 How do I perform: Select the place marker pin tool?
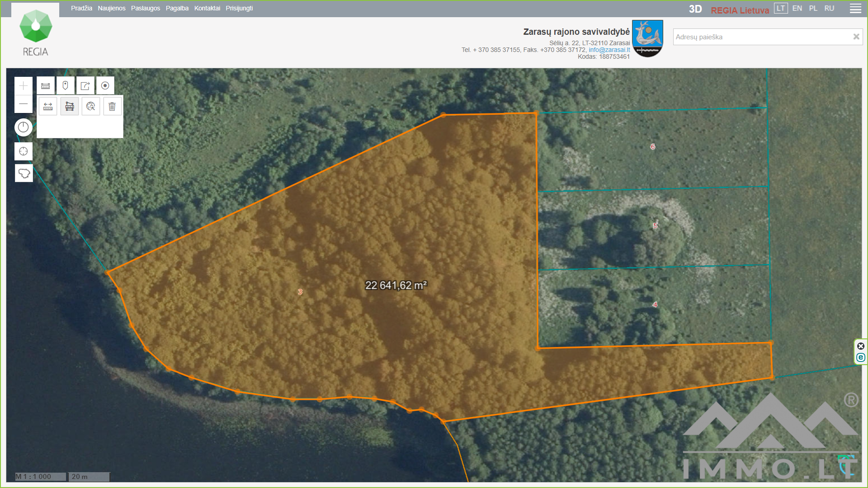(x=66, y=85)
